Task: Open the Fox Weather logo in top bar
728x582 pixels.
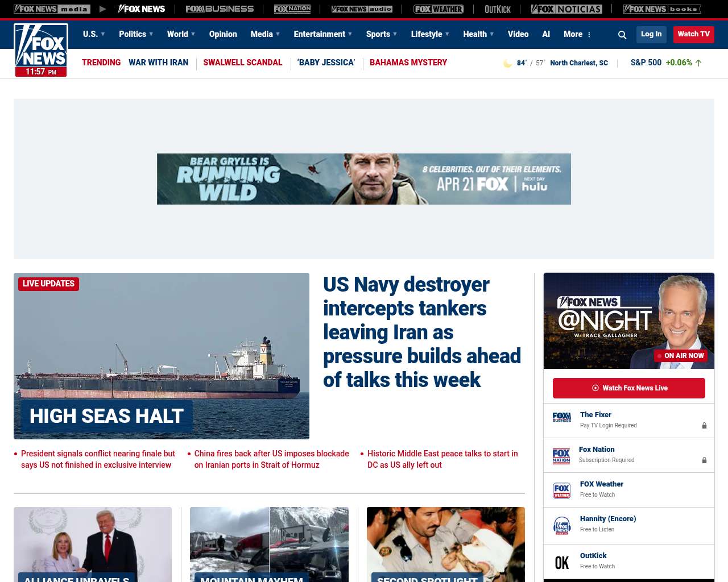Action: point(439,9)
